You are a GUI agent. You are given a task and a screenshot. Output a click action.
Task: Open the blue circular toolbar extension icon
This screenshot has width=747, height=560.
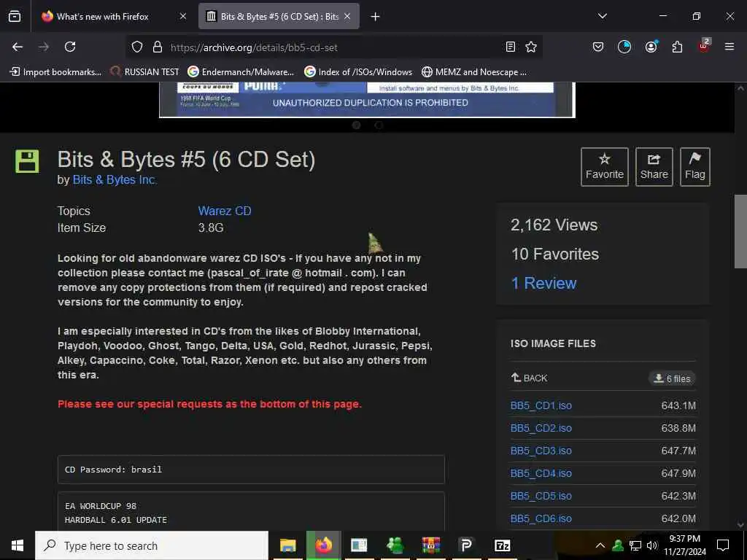pyautogui.click(x=624, y=47)
